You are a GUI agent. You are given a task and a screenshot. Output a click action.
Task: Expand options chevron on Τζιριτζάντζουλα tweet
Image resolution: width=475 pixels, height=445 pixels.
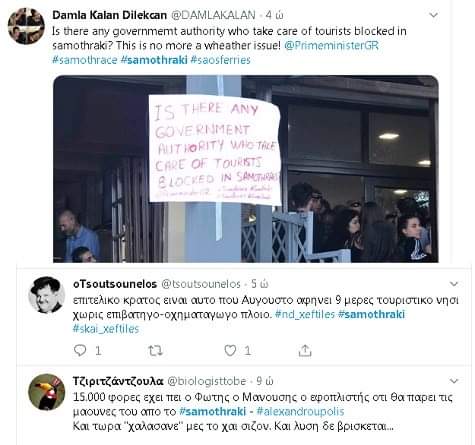[454, 381]
